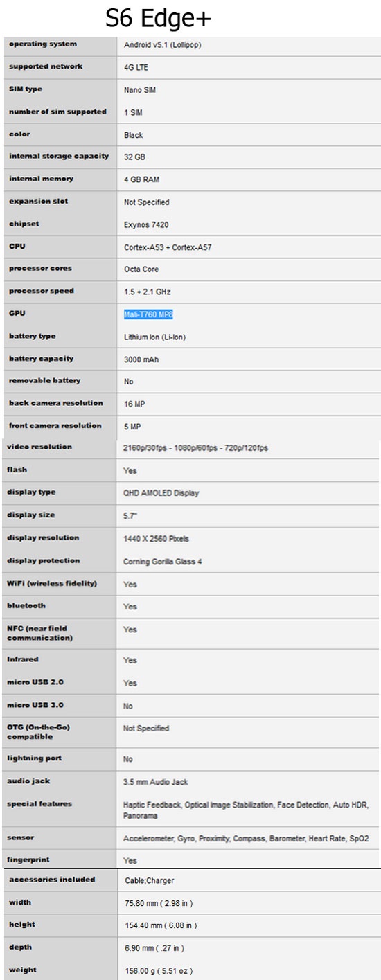Image resolution: width=381 pixels, height=980 pixels.
Task: Click the sensor list value
Action: point(246,839)
